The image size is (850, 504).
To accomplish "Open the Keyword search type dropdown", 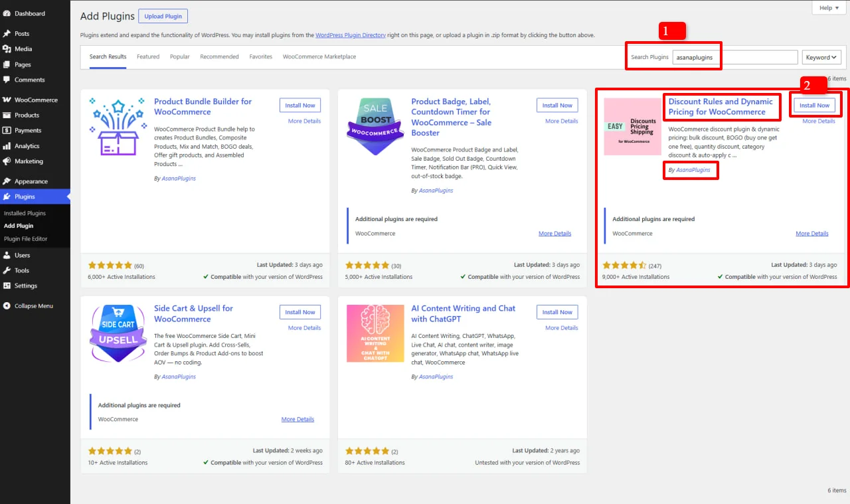I will pyautogui.click(x=821, y=57).
